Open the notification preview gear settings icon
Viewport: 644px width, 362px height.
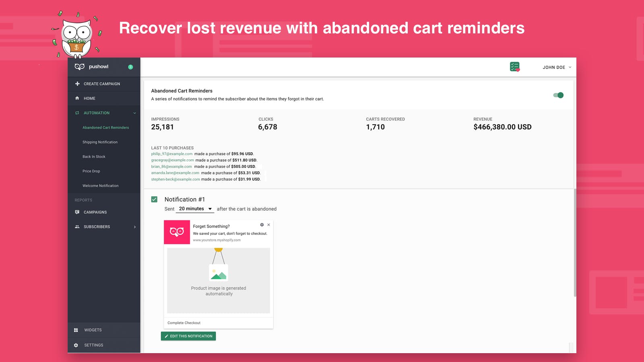(262, 225)
